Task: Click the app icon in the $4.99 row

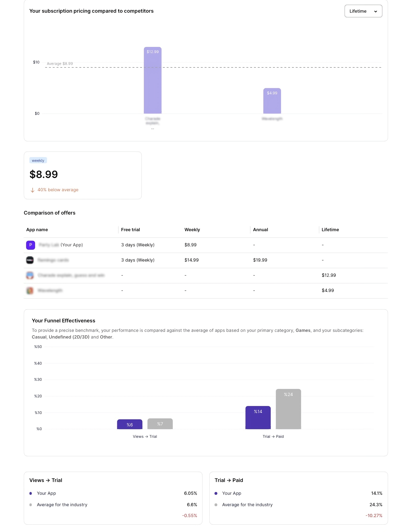Action: (30, 290)
